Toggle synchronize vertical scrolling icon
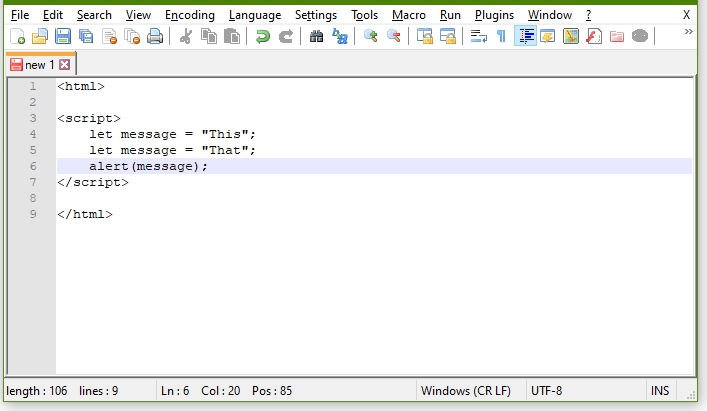 [425, 36]
